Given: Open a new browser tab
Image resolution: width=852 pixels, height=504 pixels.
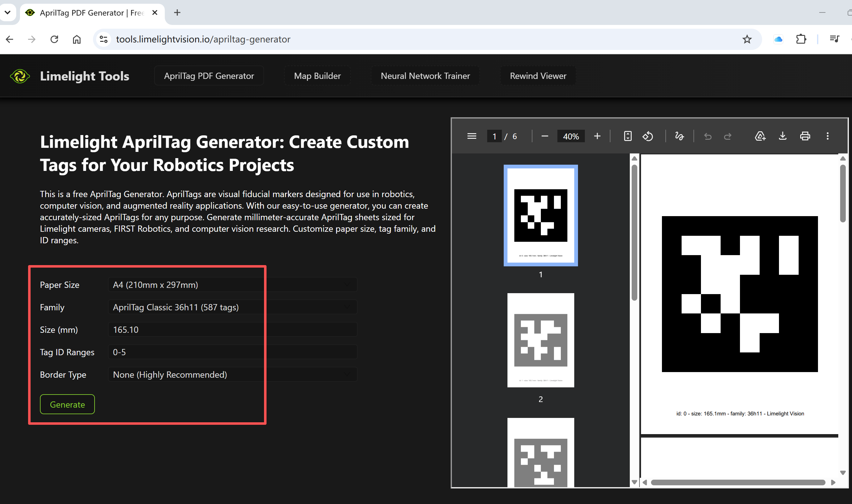Looking at the screenshot, I should [x=177, y=12].
